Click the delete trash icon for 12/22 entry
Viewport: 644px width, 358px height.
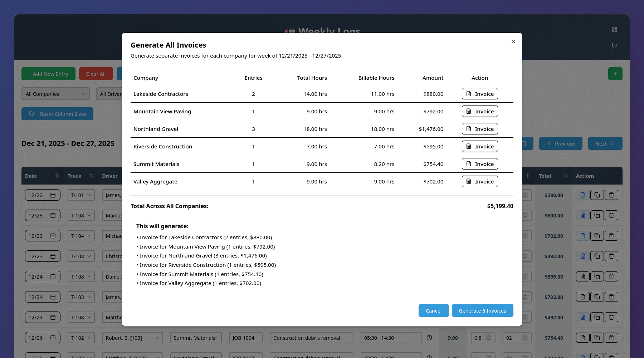pos(611,195)
